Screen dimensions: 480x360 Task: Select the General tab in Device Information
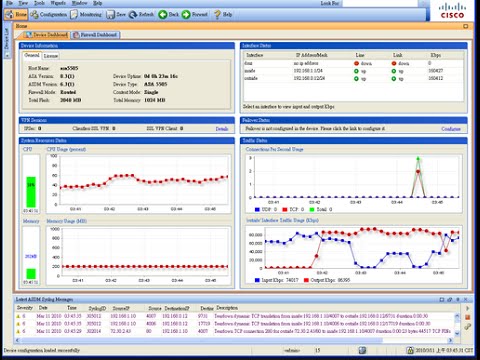pos(32,55)
